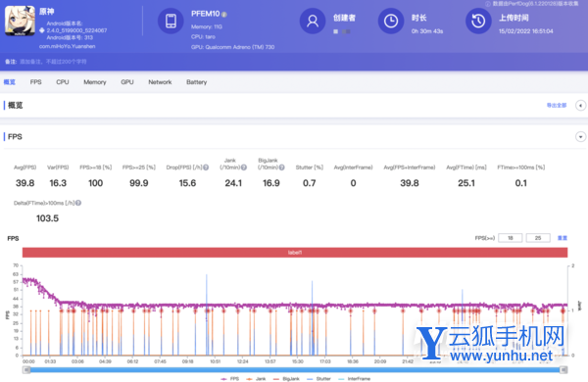588x382 pixels.
Task: Open the 概览 overview tab
Action: [x=10, y=82]
